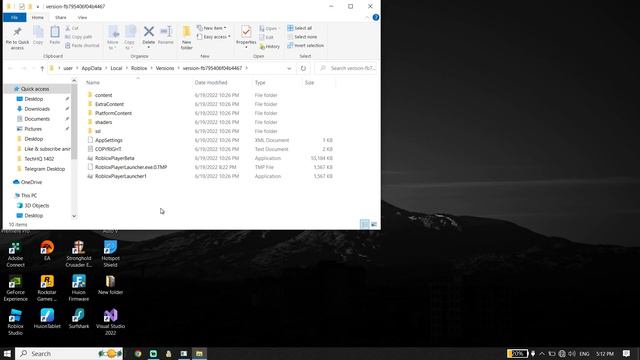The image size is (640, 360).
Task: Select Rockstar Games desktop shortcut
Action: (x=47, y=288)
